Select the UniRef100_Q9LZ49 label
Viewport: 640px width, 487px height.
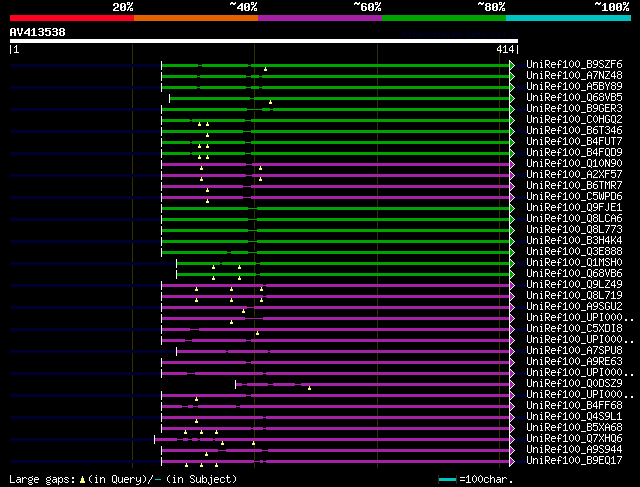(574, 285)
